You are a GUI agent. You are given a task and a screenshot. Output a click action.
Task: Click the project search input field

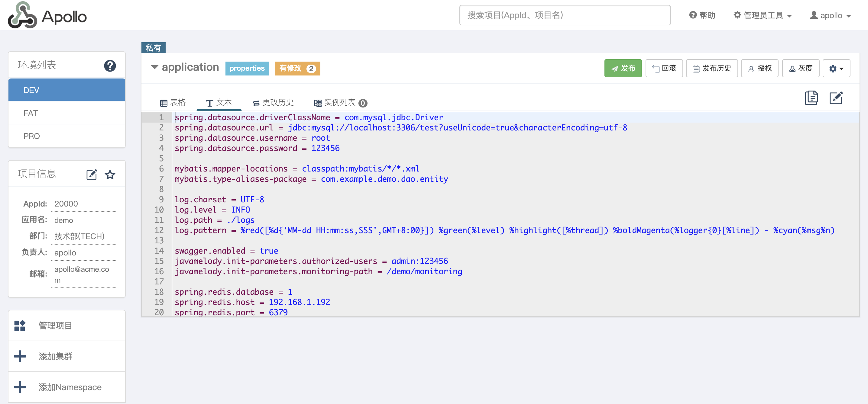(x=564, y=15)
